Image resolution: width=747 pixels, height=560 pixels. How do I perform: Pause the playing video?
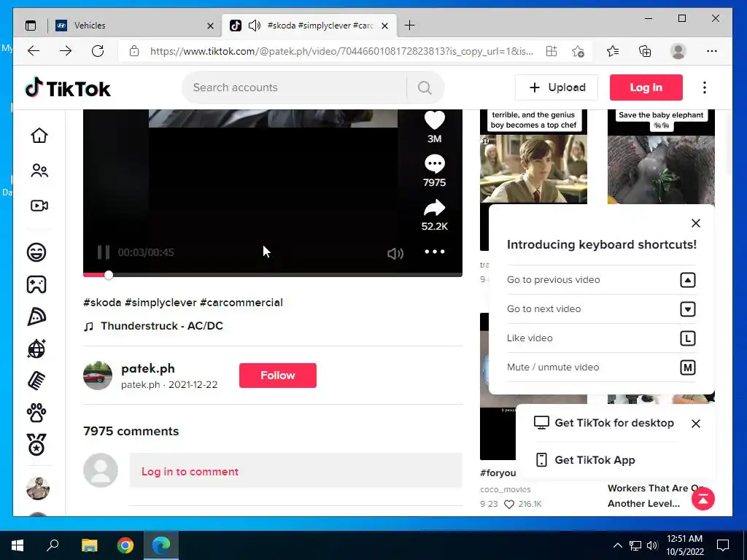click(x=104, y=252)
